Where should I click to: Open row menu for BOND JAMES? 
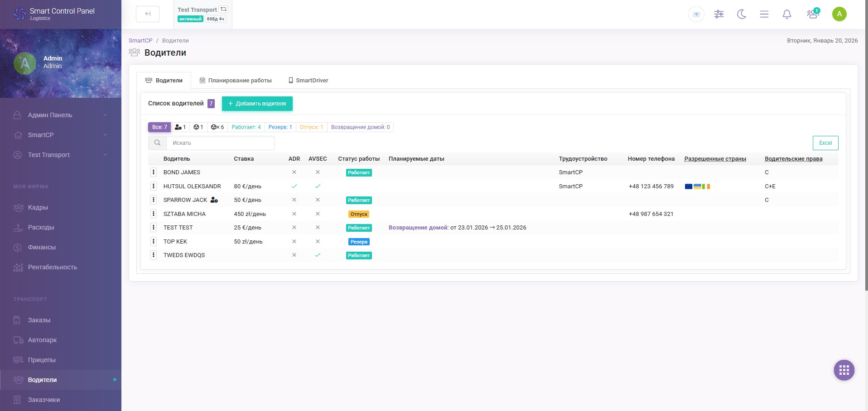click(154, 172)
